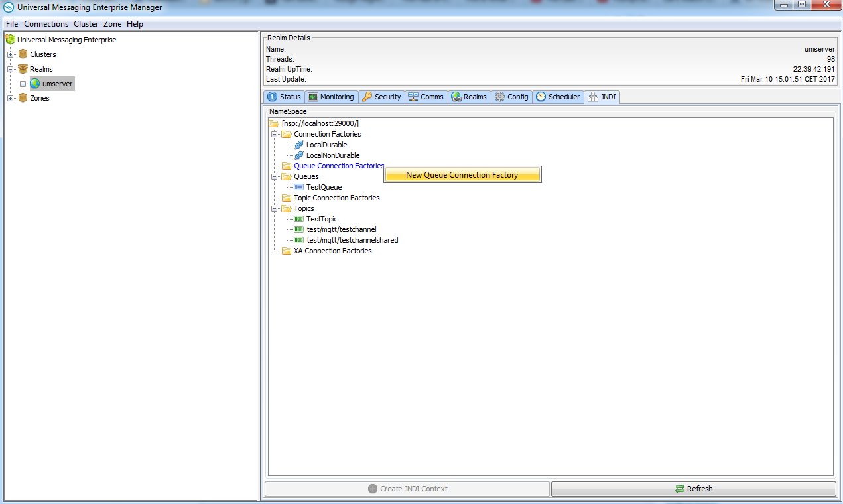Collapse the Queues node
The height and width of the screenshot is (504, 843).
(275, 176)
